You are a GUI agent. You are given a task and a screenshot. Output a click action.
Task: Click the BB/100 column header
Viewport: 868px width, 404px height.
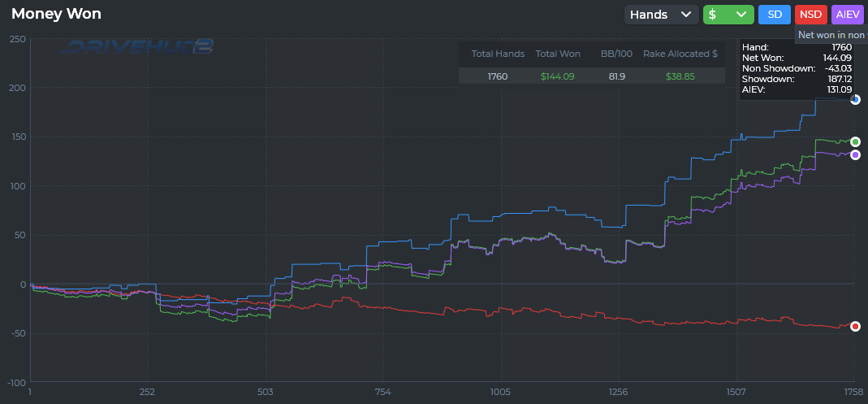click(x=613, y=54)
